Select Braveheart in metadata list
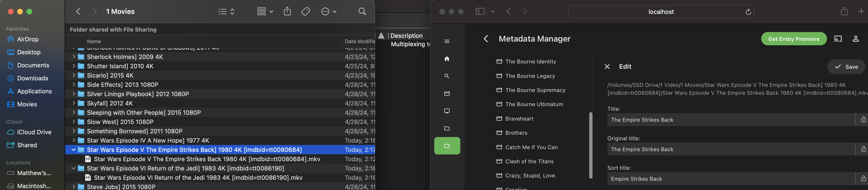This screenshot has width=868, height=190. coord(519,119)
